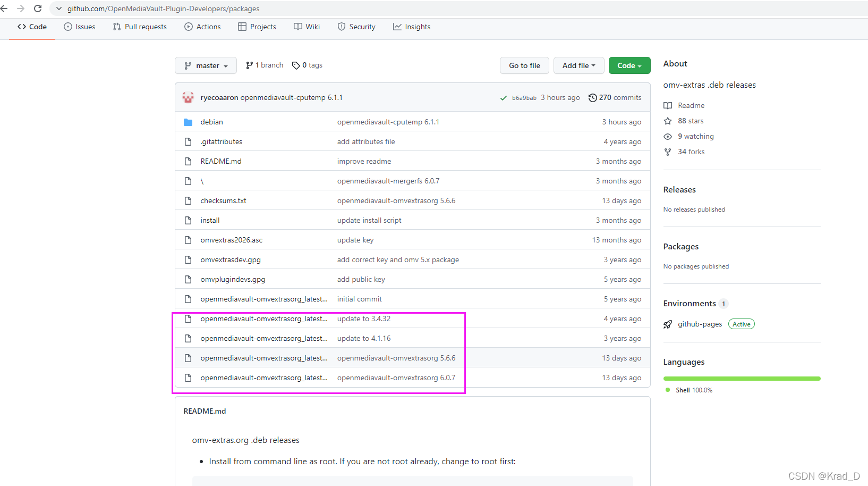Screen dimensions: 868x486
Task: Expand the master branch dropdown
Action: [x=206, y=65]
